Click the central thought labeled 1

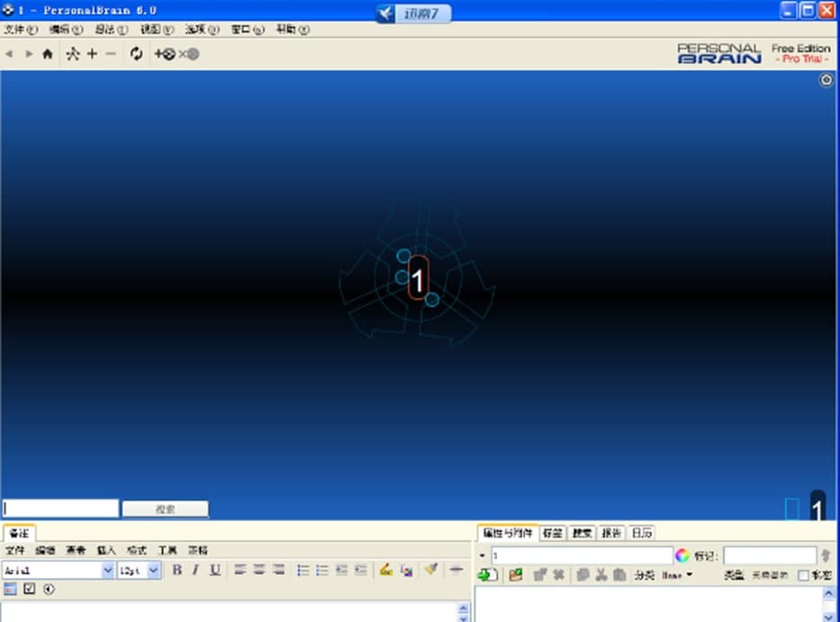point(417,278)
